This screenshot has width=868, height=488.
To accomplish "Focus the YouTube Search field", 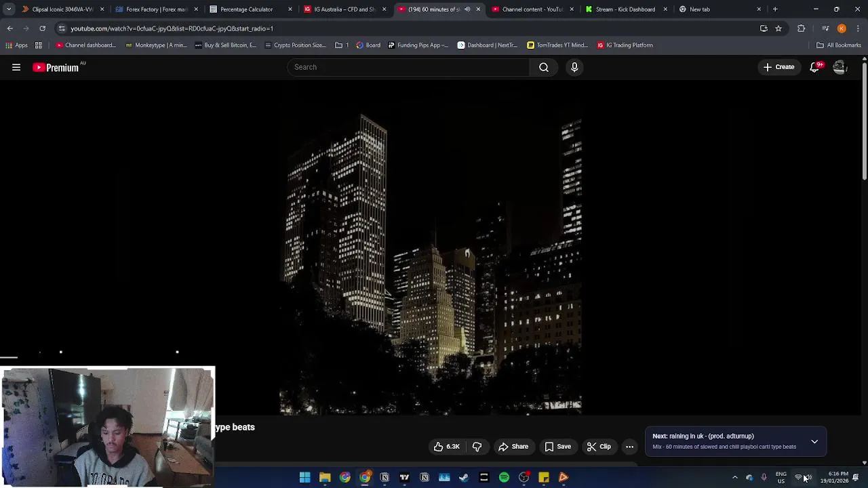I will pyautogui.click(x=409, y=67).
